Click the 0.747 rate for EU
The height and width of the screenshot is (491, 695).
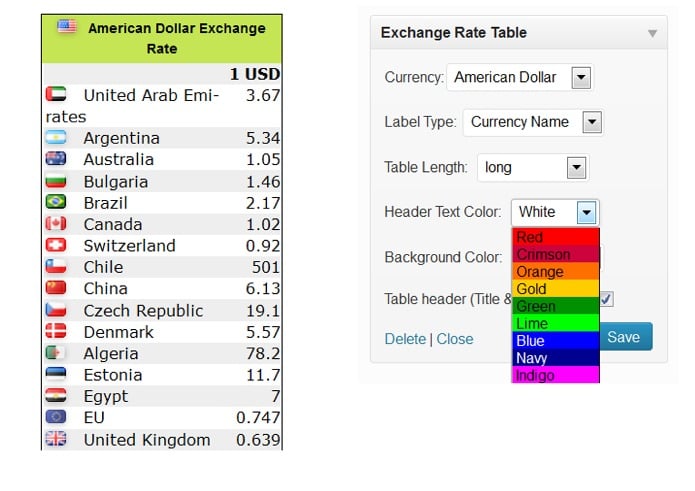[x=258, y=417]
